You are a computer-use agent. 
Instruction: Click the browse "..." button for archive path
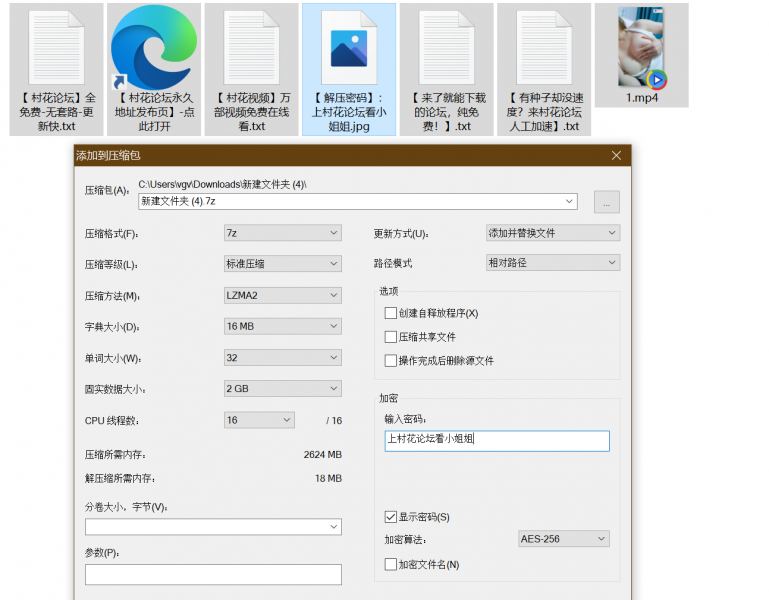click(x=607, y=202)
